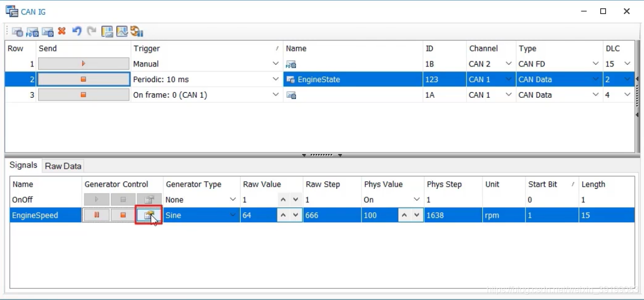The width and height of the screenshot is (644, 300).
Task: Select the EngineSpeed signal name
Action: (35, 215)
